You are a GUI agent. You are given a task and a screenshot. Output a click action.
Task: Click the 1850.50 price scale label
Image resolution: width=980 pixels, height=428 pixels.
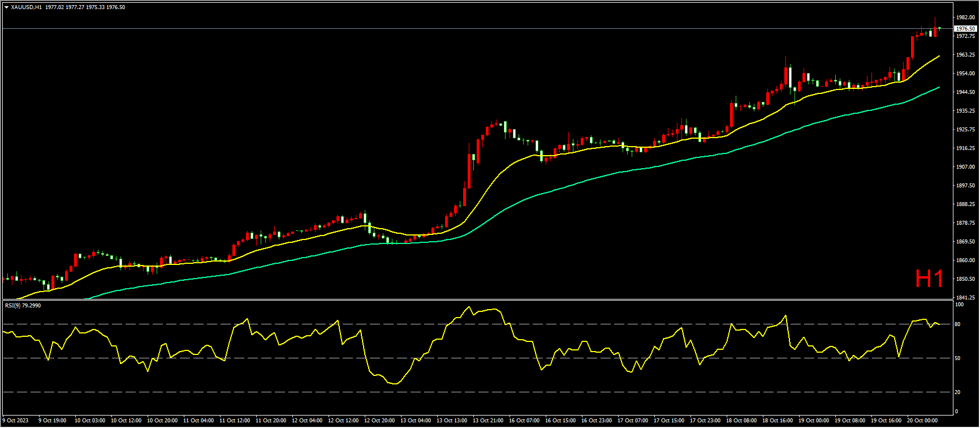coord(965,279)
